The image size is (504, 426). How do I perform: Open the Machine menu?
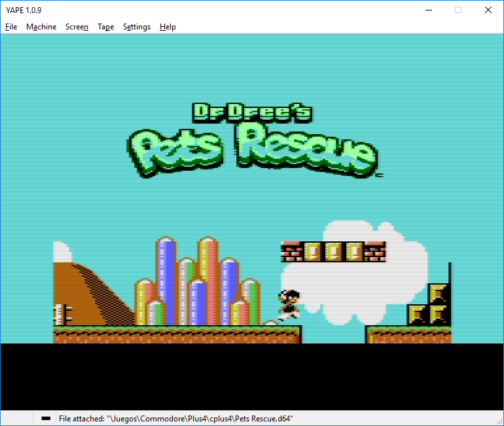tap(41, 27)
